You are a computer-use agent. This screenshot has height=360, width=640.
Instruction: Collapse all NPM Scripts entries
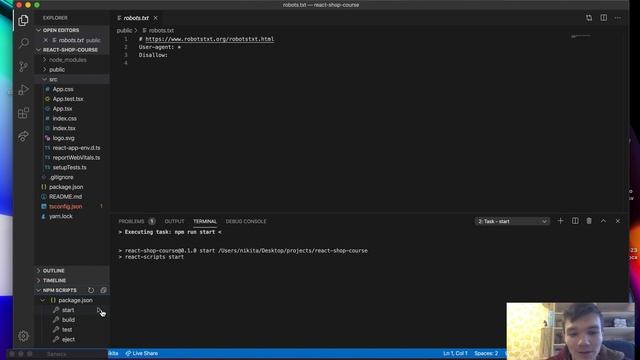[x=103, y=290]
